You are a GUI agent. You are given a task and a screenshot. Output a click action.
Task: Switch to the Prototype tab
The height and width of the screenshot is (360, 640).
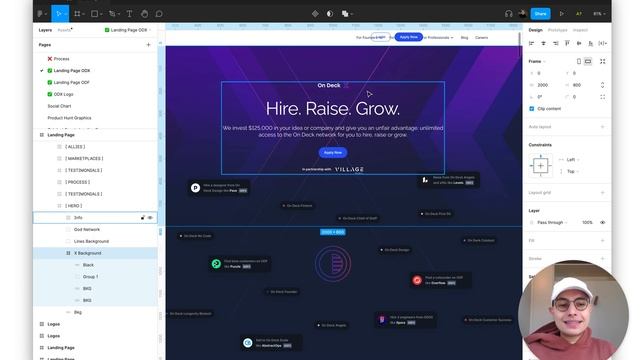[x=558, y=30]
